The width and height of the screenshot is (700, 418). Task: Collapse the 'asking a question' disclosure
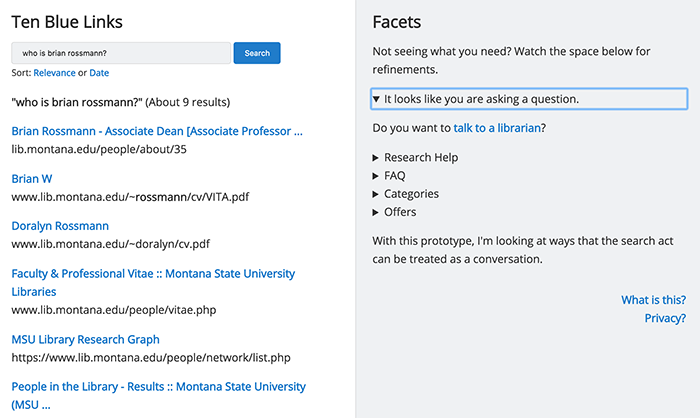tap(475, 99)
